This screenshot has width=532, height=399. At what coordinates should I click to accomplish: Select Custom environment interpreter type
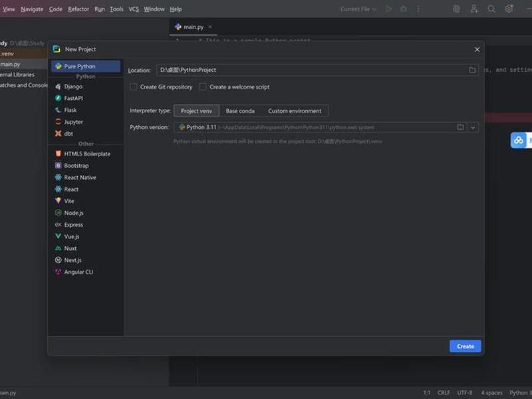click(x=295, y=111)
